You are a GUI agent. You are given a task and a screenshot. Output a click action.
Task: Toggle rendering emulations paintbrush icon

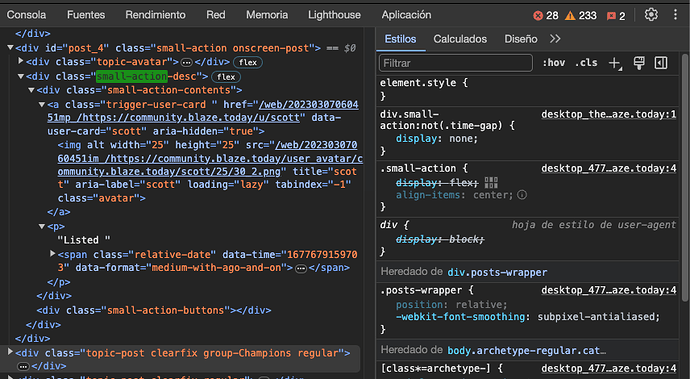(x=639, y=63)
